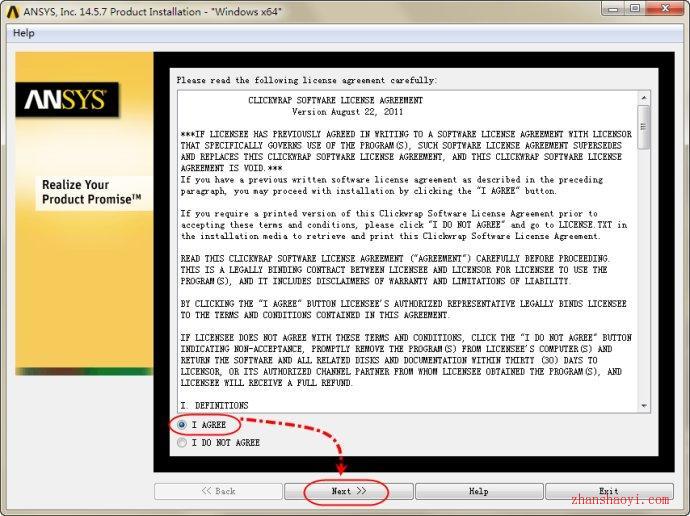The width and height of the screenshot is (690, 516).
Task: Select the I DO NOT AGREE option
Action: 182,443
